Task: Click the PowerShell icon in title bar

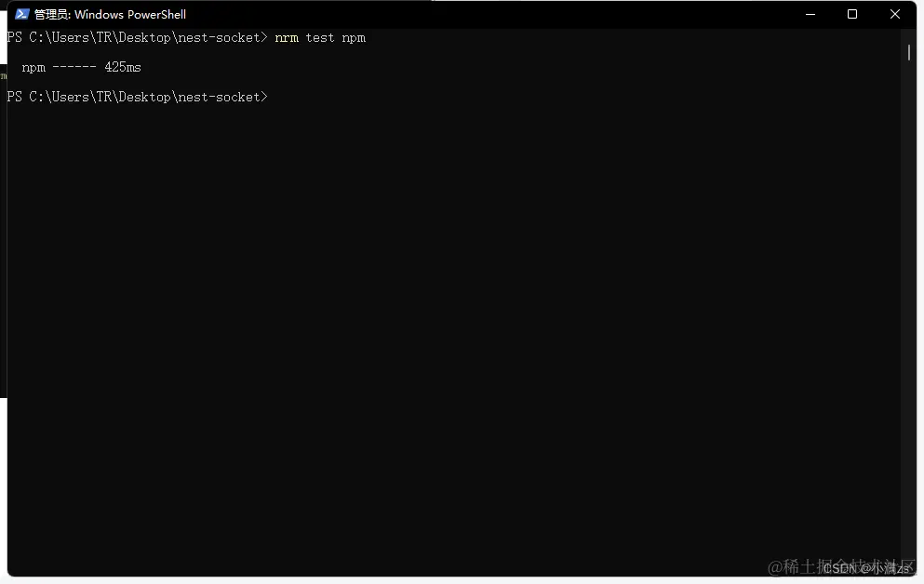Action: pos(21,14)
